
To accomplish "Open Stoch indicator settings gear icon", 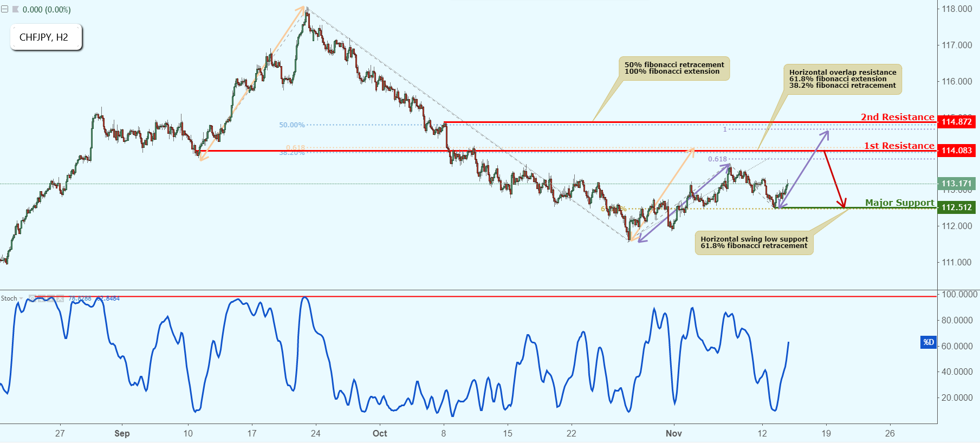I will click(x=42, y=298).
